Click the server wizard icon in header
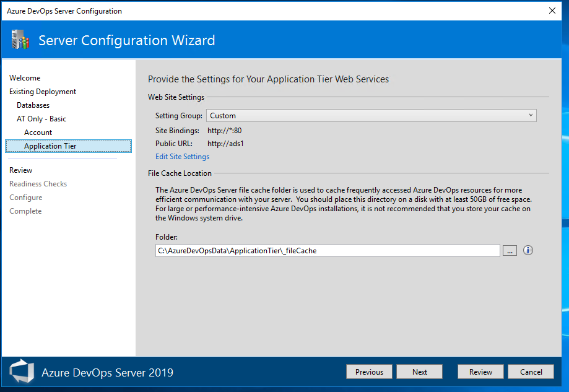This screenshot has width=569, height=392. (20, 40)
